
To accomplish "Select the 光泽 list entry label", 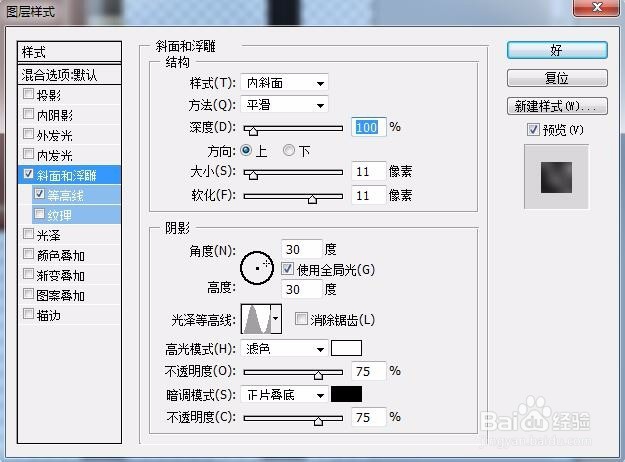I will click(x=49, y=235).
